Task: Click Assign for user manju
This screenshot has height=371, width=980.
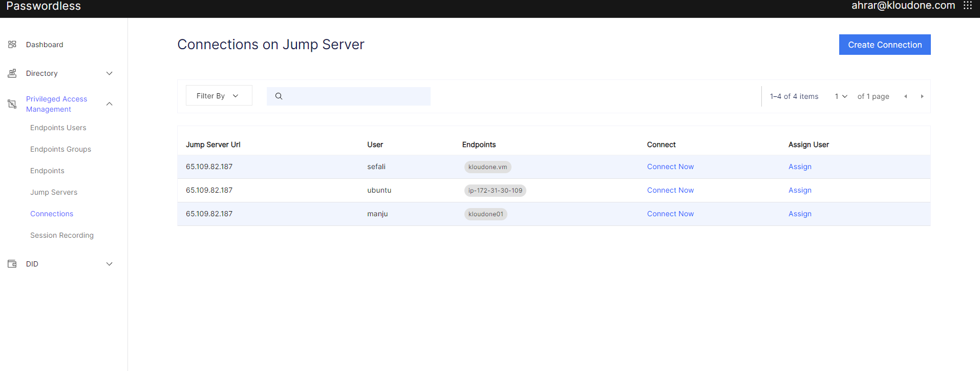Action: 800,214
